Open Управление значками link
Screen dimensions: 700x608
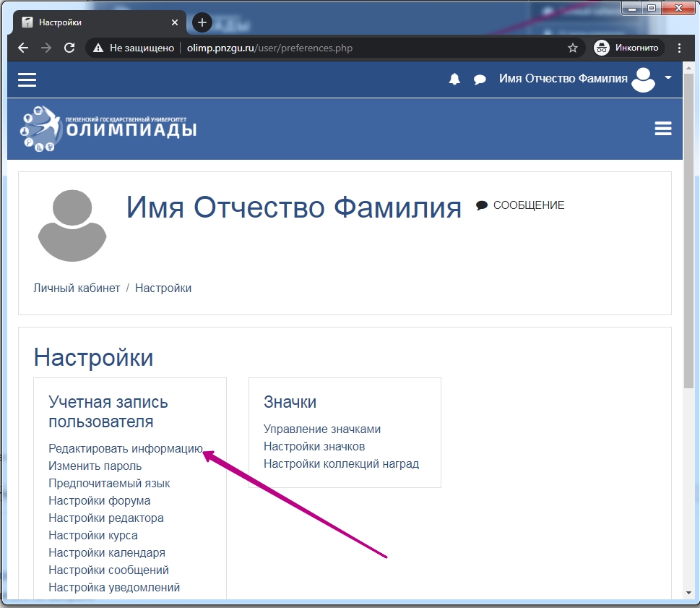tap(322, 429)
